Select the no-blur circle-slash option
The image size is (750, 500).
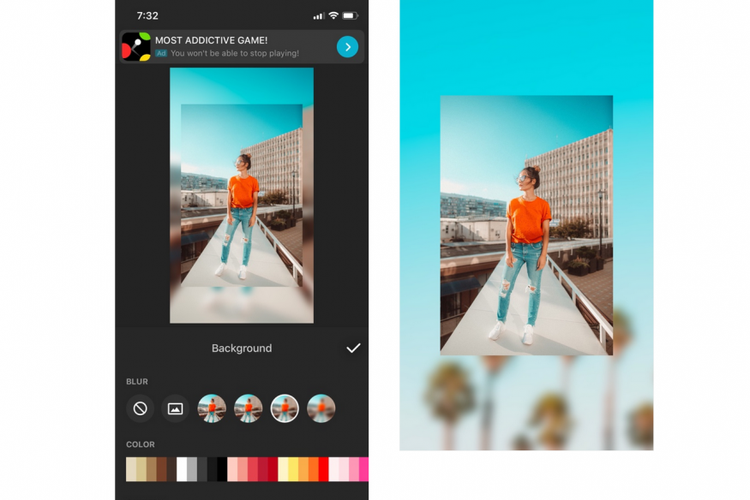(x=140, y=408)
